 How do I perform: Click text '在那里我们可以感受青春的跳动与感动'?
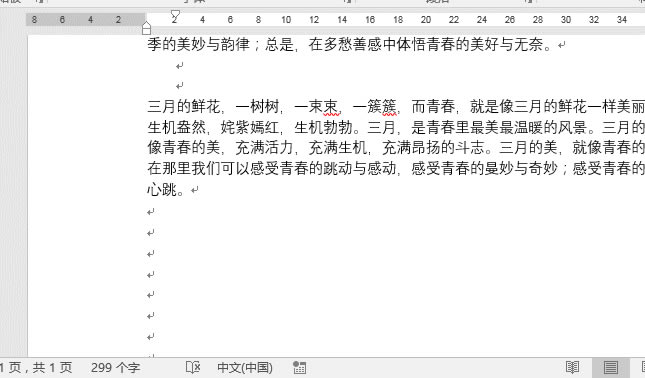point(271,168)
